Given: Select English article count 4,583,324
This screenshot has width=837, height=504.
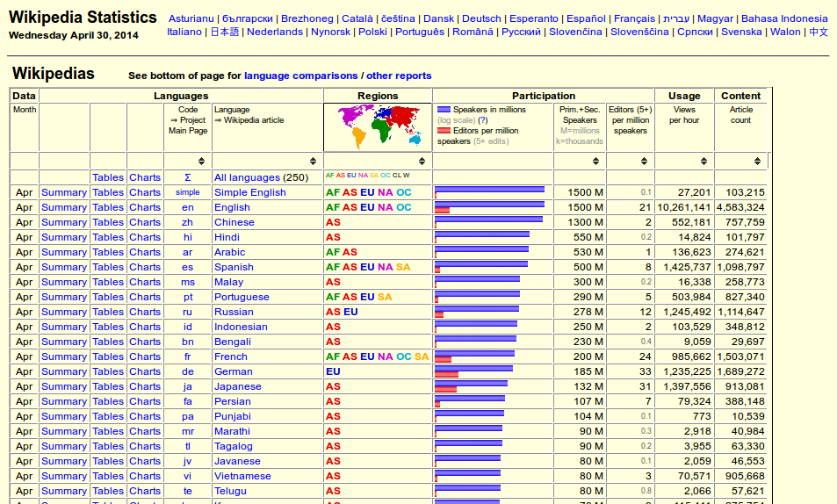Looking at the screenshot, I should point(740,207).
